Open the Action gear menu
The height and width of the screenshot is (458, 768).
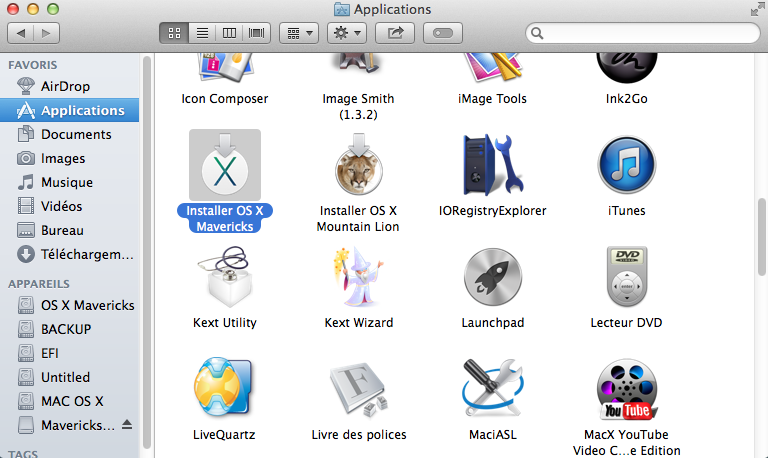pyautogui.click(x=347, y=33)
